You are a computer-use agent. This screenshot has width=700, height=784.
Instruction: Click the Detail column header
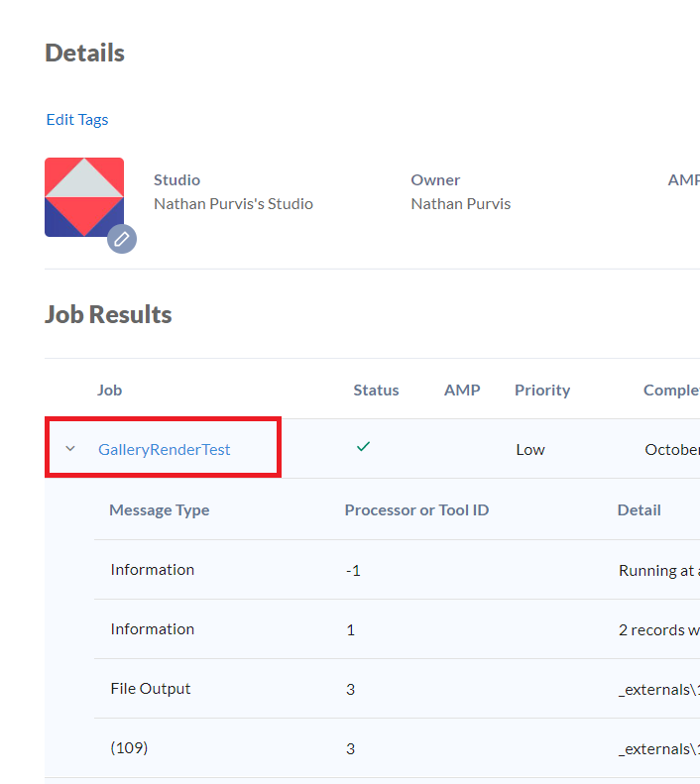[639, 509]
